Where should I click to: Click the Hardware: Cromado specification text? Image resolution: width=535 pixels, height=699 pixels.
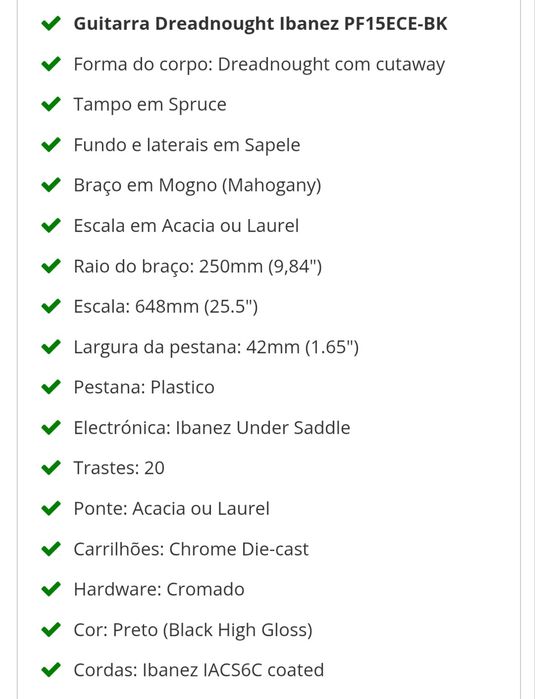tap(159, 589)
